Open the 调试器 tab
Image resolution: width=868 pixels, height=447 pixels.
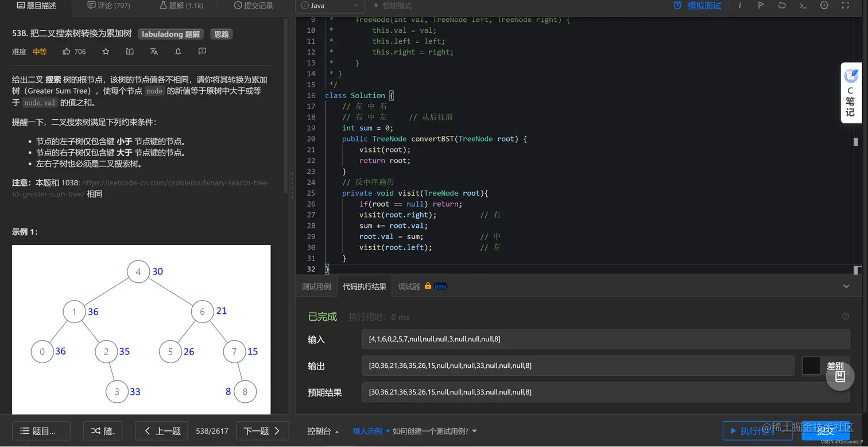(409, 286)
